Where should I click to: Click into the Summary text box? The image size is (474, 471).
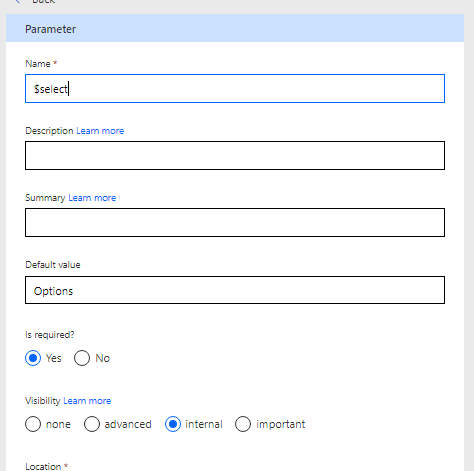point(235,222)
